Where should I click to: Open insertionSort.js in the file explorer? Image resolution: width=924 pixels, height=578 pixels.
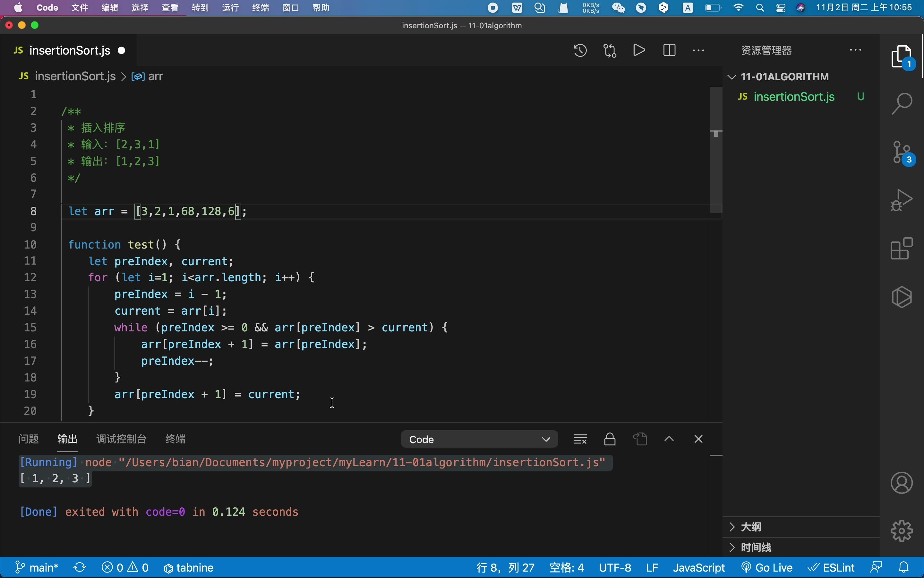(801, 97)
